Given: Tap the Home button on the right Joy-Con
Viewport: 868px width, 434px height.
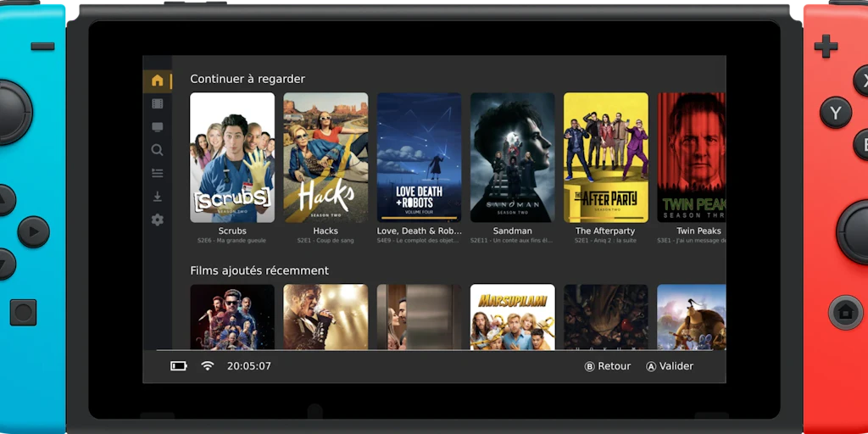Looking at the screenshot, I should pos(845,312).
